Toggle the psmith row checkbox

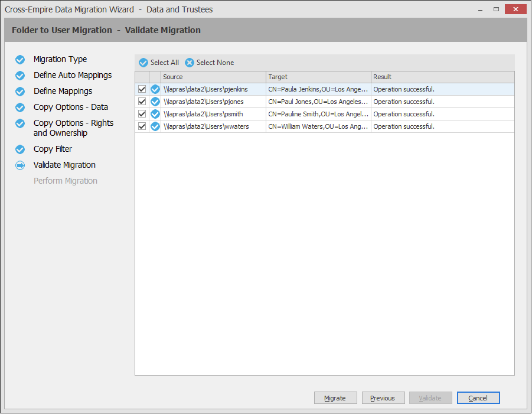click(142, 114)
